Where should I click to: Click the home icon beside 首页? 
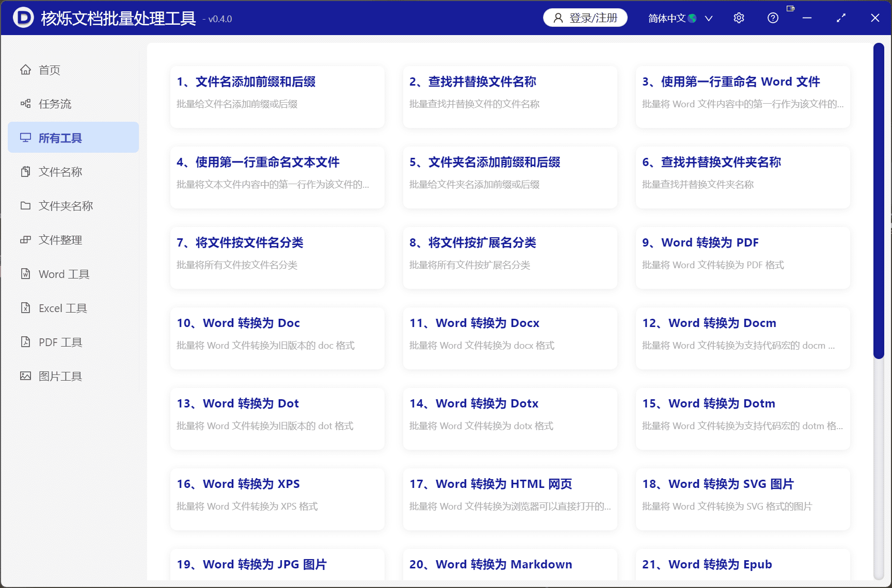pos(25,70)
